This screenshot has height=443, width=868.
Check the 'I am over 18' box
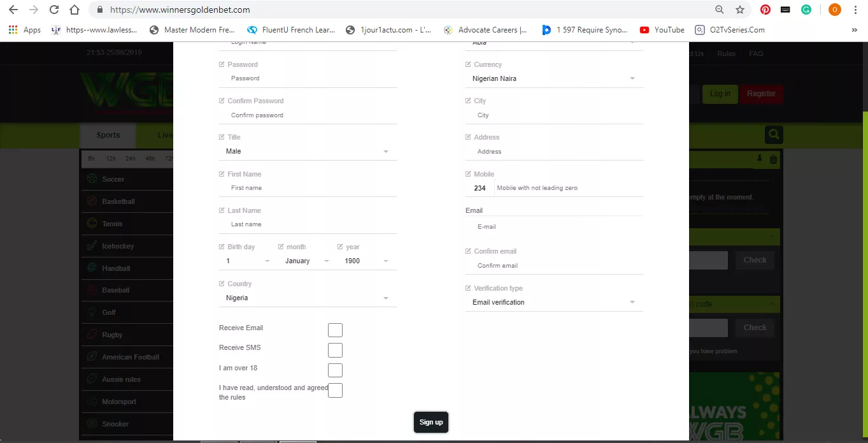pos(335,370)
